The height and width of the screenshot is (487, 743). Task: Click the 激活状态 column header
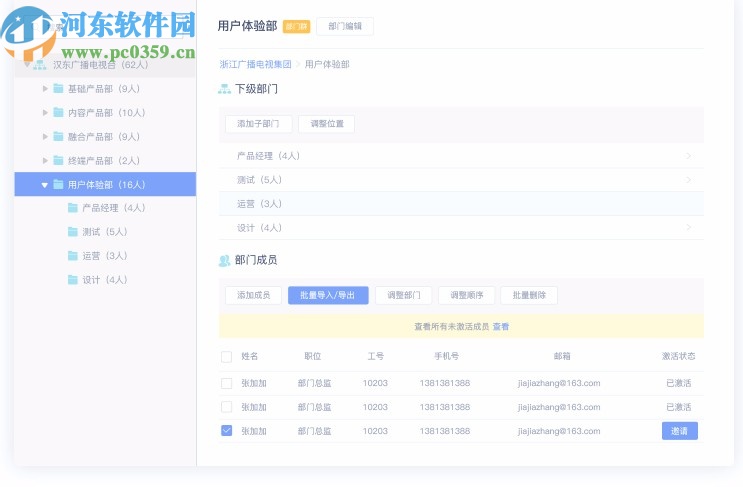679,356
